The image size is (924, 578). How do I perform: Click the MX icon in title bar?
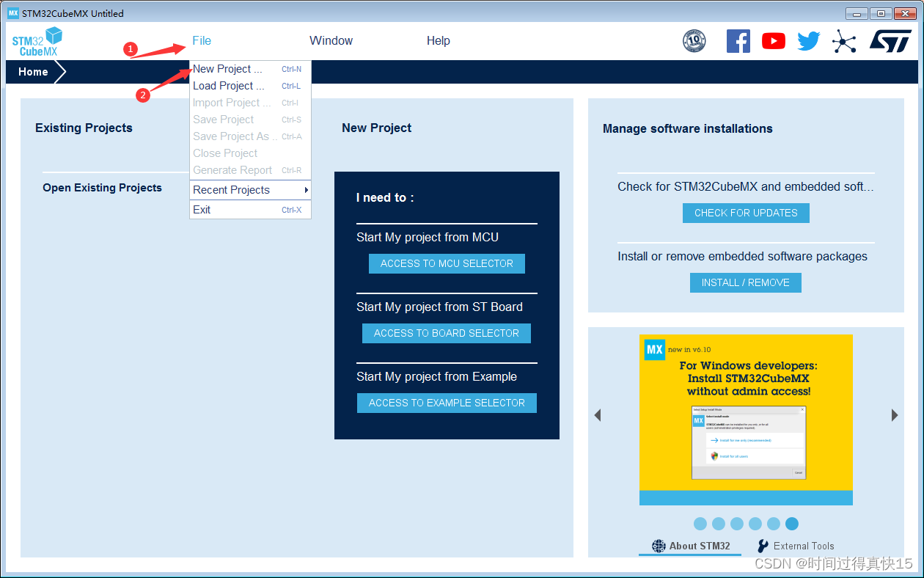click(x=13, y=13)
